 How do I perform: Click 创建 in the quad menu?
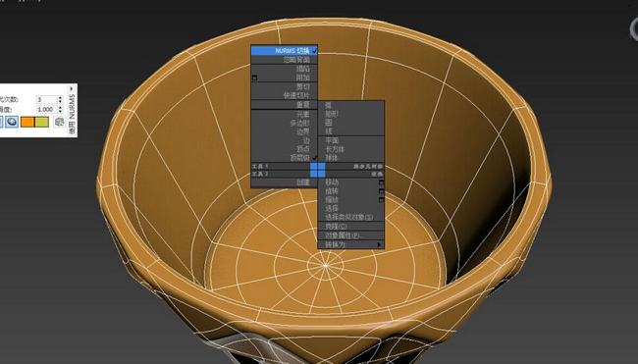point(284,182)
